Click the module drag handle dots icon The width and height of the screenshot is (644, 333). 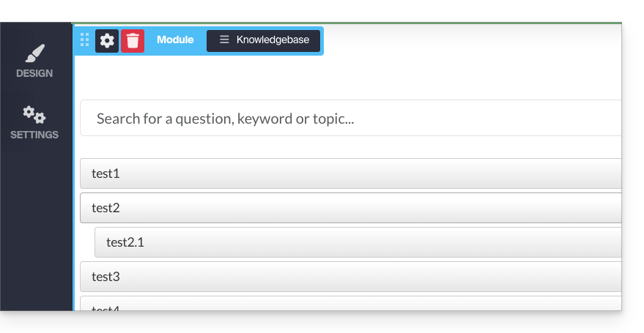pos(84,40)
